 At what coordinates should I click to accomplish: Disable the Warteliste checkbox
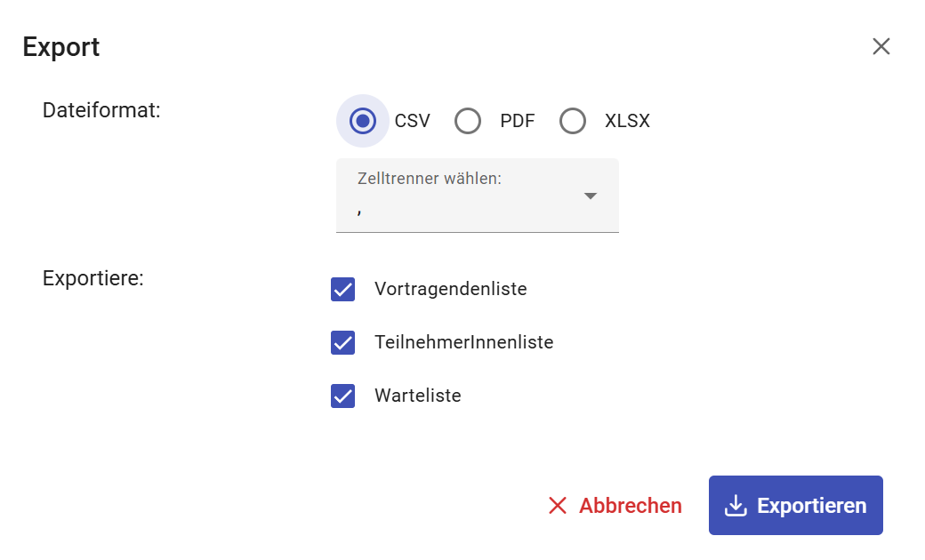coord(343,396)
